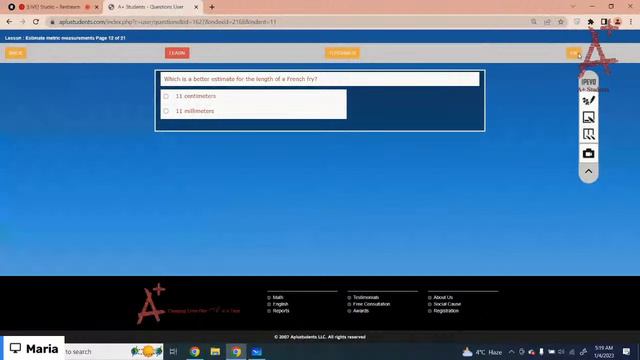Collapse the IPEVO toolbar with the up chevron

click(x=588, y=171)
